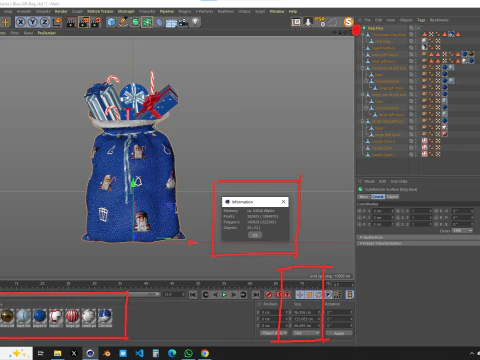This screenshot has width=480, height=360.
Task: Add a Camera object
Action: (183, 22)
